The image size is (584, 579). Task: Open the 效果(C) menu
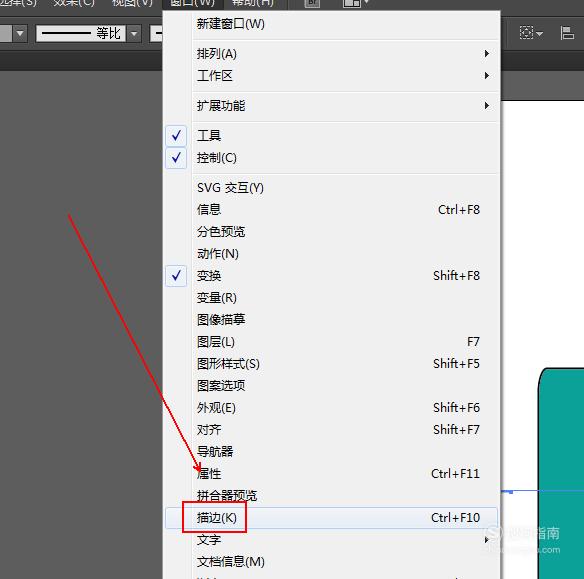[74, 3]
